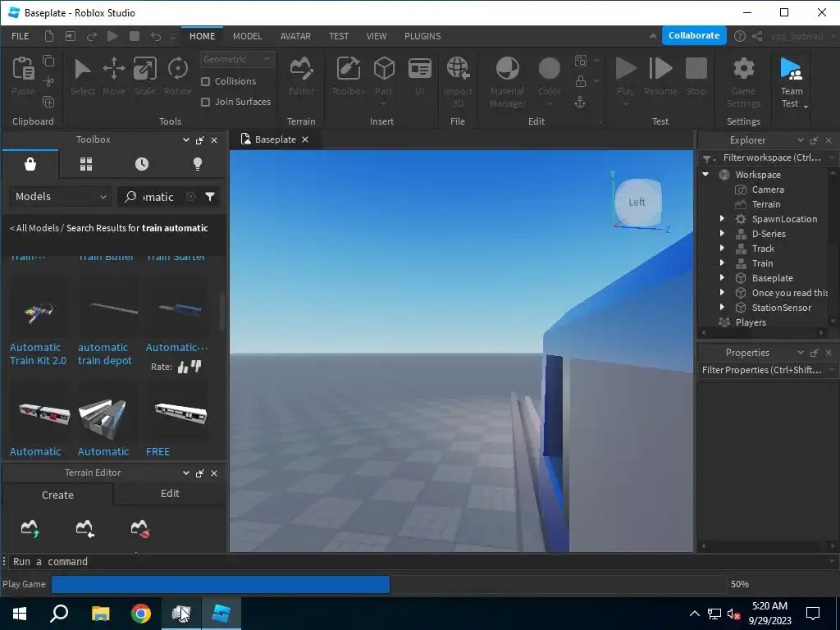Open the Terrain Editor from ribbon
Viewport: 840px width, 630px height.
point(301,75)
